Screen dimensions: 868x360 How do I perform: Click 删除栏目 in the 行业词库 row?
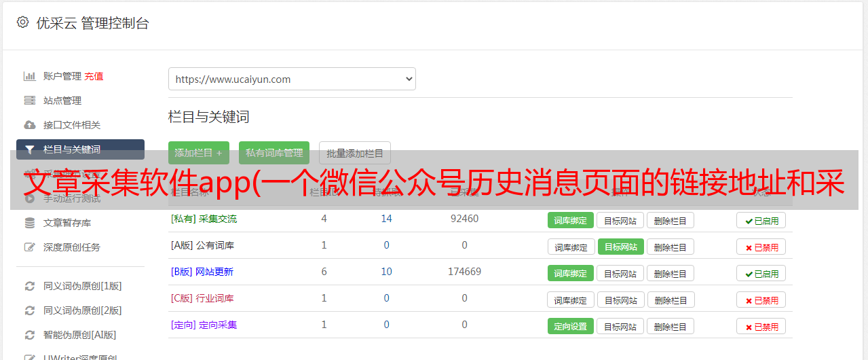[x=670, y=300]
